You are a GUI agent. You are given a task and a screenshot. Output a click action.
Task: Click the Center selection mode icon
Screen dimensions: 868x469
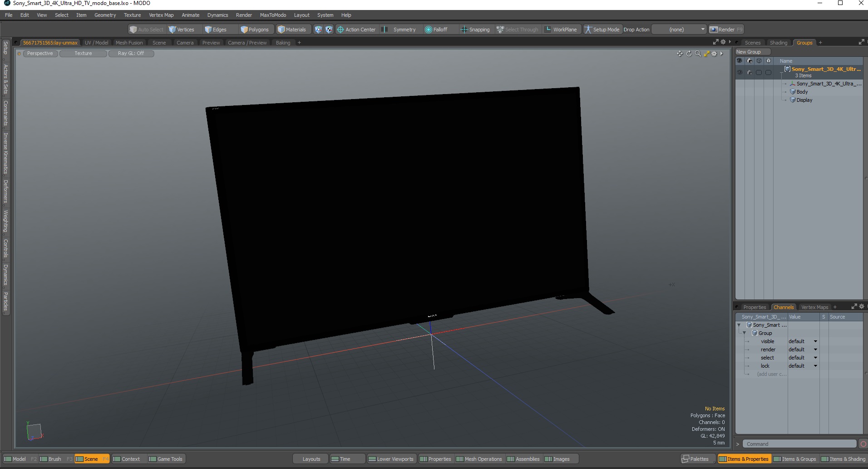pyautogui.click(x=329, y=30)
